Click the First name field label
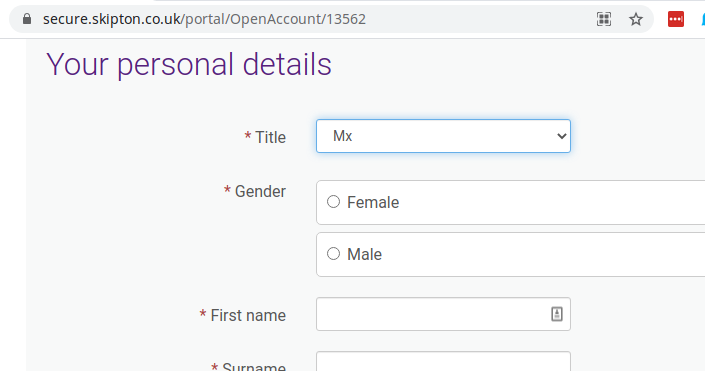 (x=248, y=315)
